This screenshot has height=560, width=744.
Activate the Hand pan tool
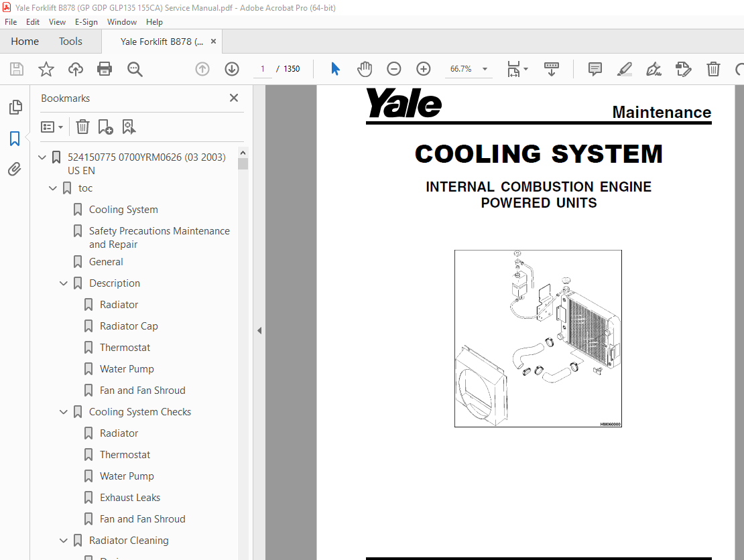[x=365, y=69]
